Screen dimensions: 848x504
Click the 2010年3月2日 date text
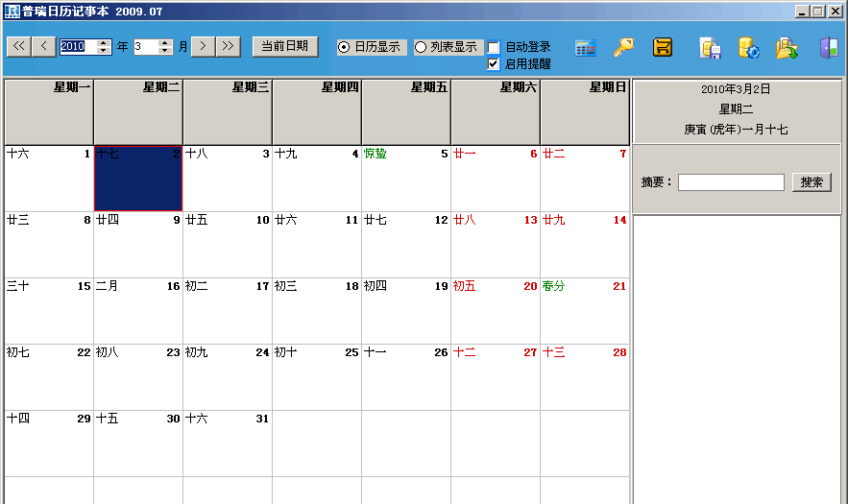736,89
